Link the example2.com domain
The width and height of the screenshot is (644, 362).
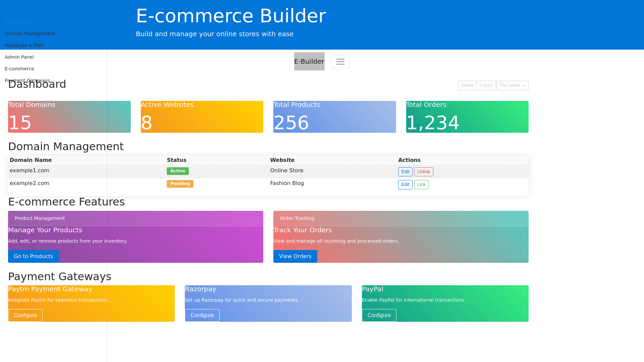421,185
